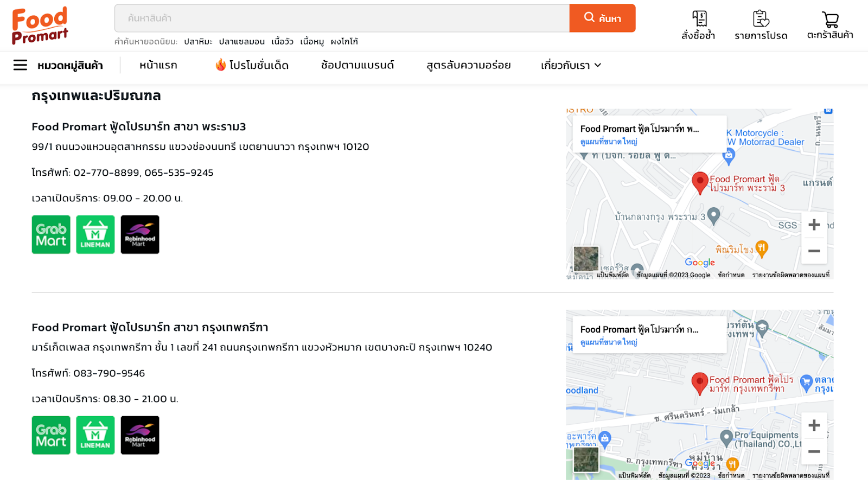Click the บ้านกลางกรุง พระราม 3 map marker
This screenshot has height=491, width=868.
coord(714,216)
